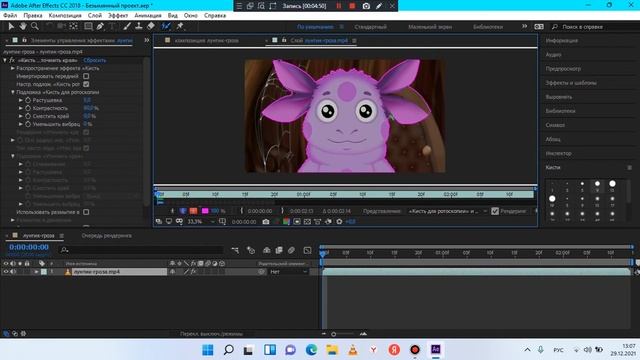Open the viewer magnification 33,3% dropdown

201,222
